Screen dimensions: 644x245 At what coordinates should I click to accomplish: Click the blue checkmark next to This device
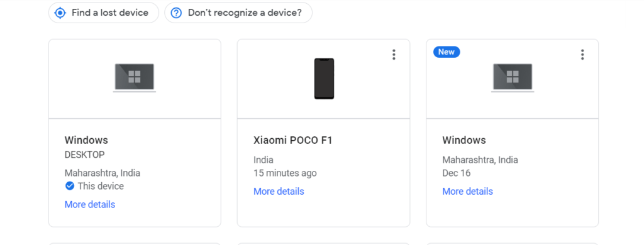(70, 186)
